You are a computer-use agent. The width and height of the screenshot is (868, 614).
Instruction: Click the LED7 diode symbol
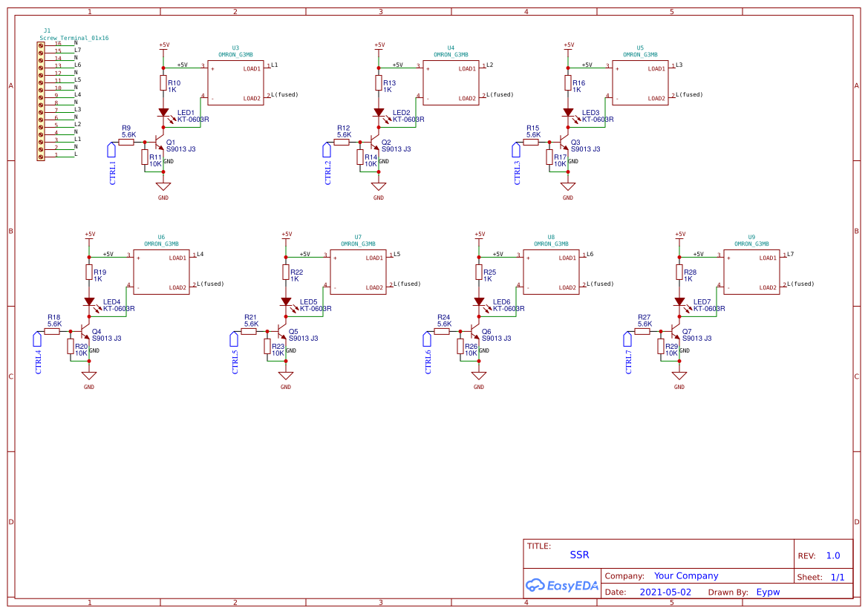(x=679, y=302)
